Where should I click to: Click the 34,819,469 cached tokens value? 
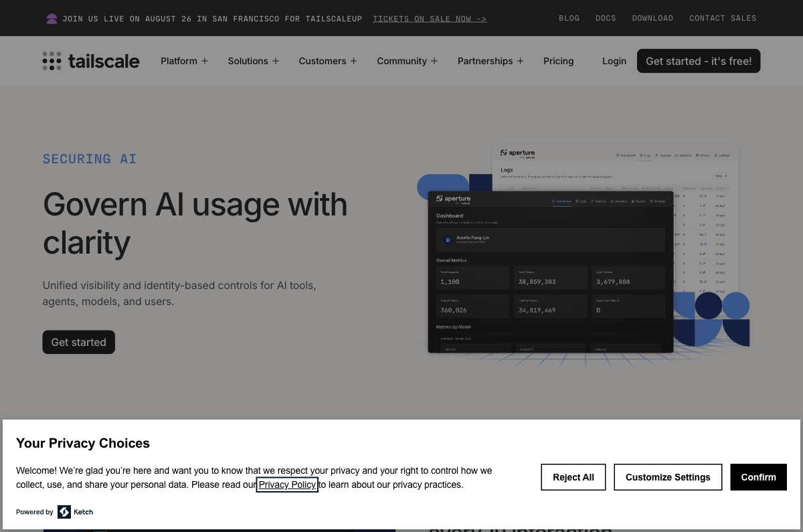[537, 311]
